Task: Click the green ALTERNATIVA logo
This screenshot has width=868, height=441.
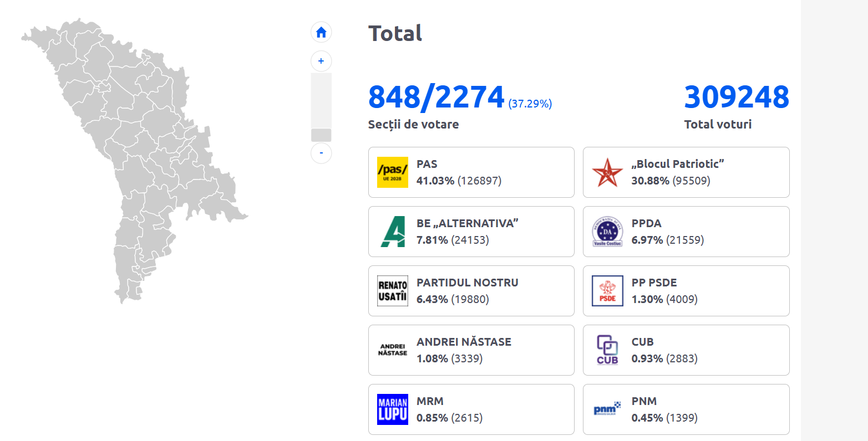Action: tap(393, 232)
